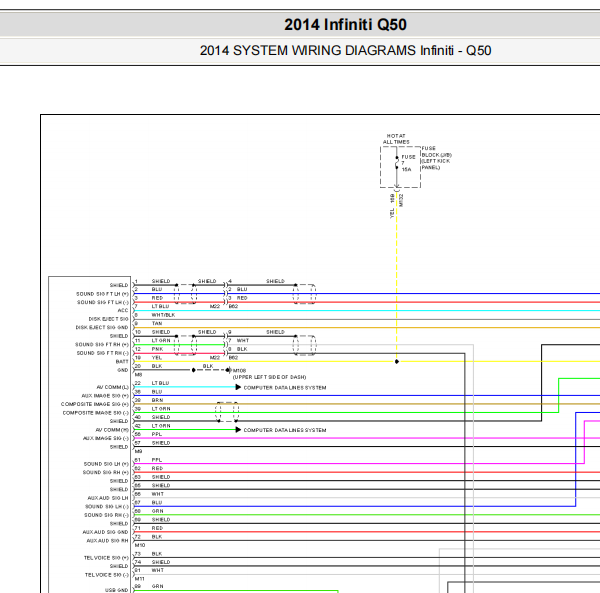The height and width of the screenshot is (593, 600).
Task: Click 'SOUND SIG FT RH (+)' pin label
Action: coord(102,344)
